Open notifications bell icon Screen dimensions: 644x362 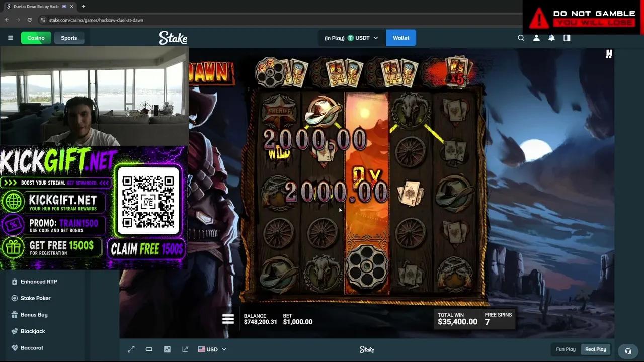(551, 38)
